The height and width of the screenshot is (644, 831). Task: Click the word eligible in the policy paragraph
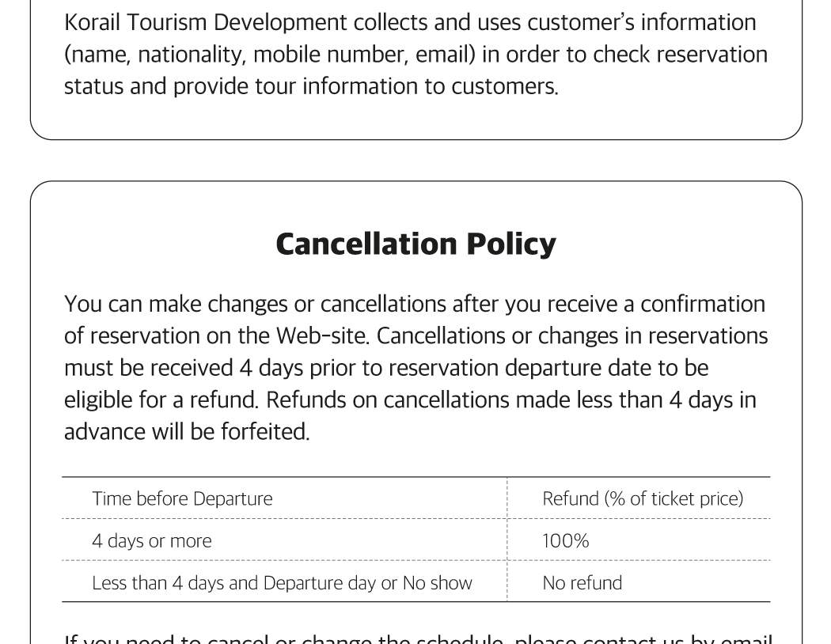point(98,400)
